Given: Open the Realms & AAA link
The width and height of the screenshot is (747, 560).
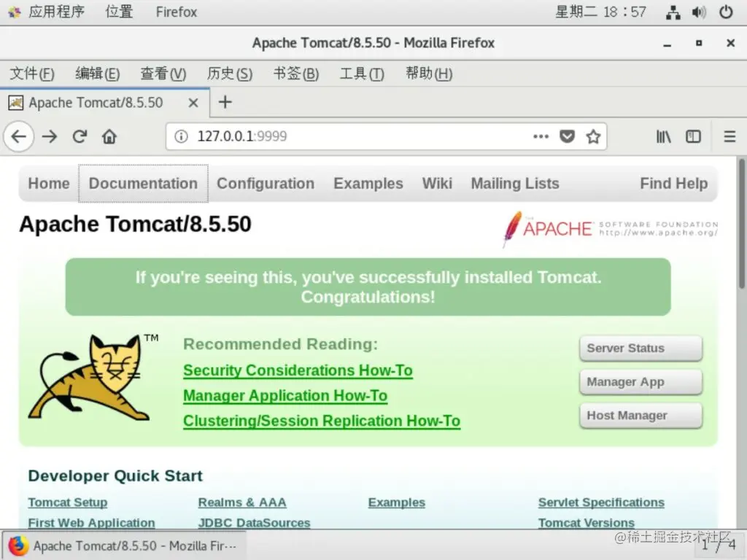Looking at the screenshot, I should 242,502.
